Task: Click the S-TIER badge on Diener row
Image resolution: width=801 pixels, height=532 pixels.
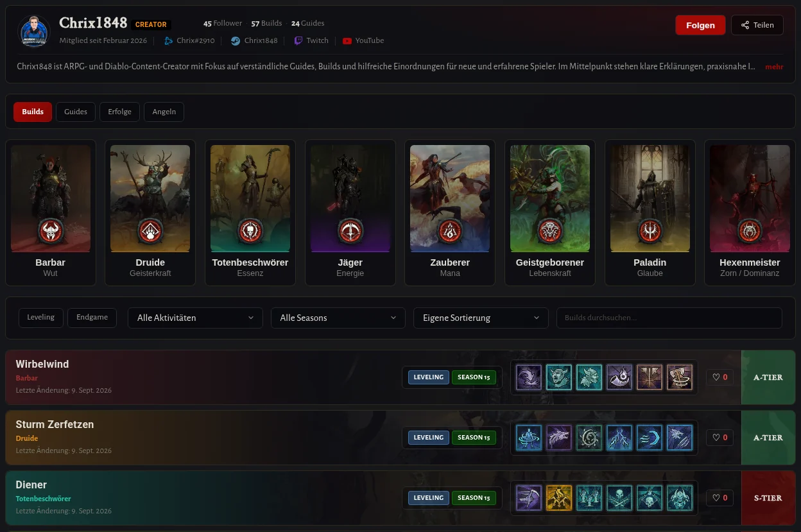Action: point(768,498)
